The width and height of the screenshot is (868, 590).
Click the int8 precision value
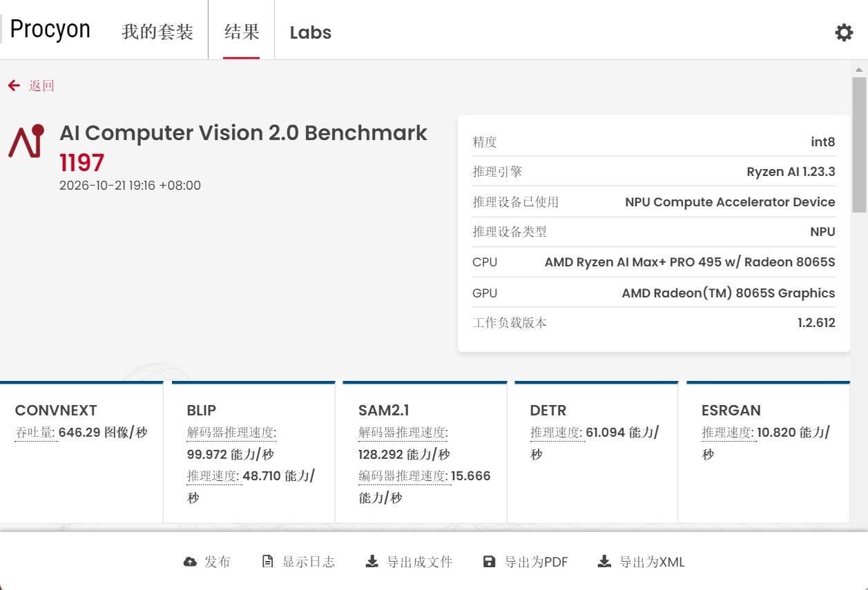pos(823,142)
